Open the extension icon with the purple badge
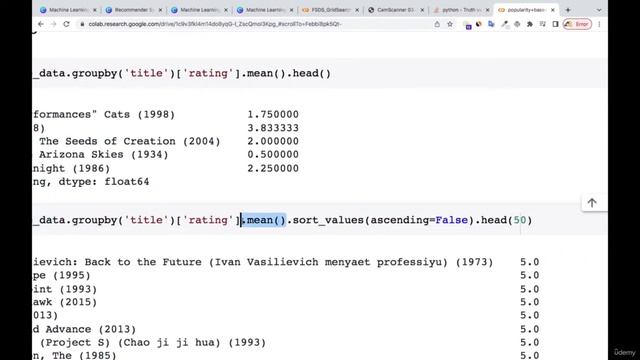Screen dimensions: 640x360 coord(467,25)
